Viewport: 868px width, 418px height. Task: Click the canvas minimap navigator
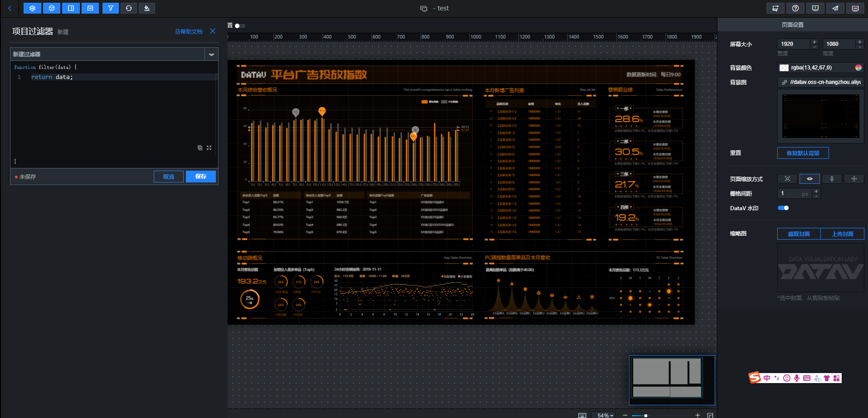pyautogui.click(x=672, y=380)
